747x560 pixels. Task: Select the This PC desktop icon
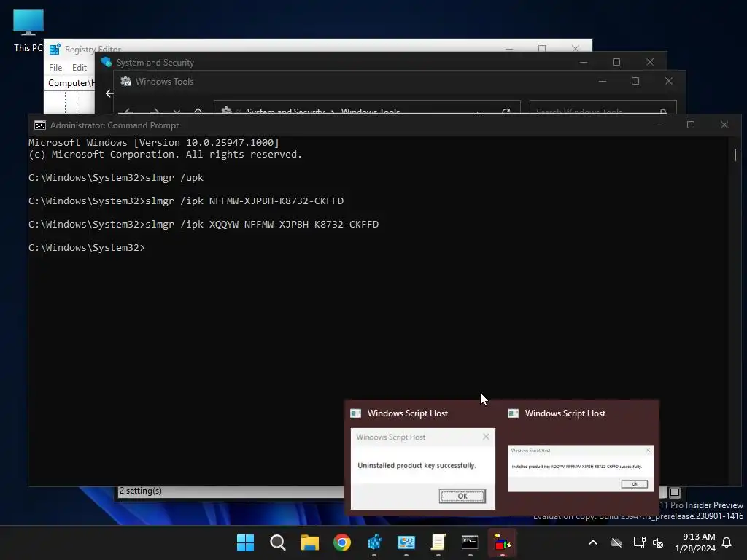[28, 30]
